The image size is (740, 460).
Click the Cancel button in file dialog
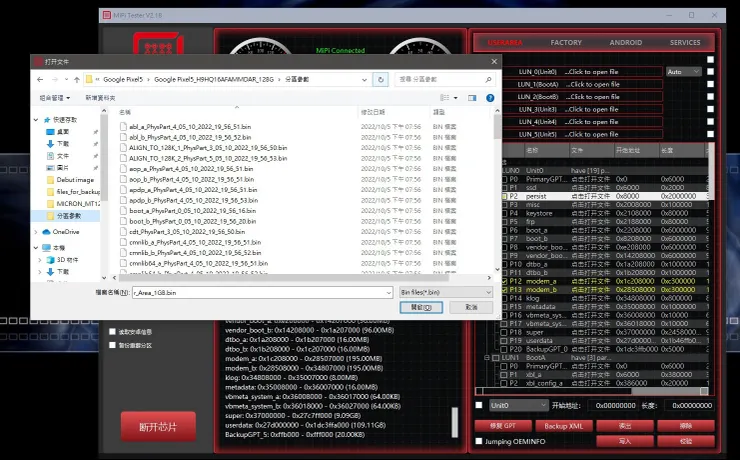(471, 307)
